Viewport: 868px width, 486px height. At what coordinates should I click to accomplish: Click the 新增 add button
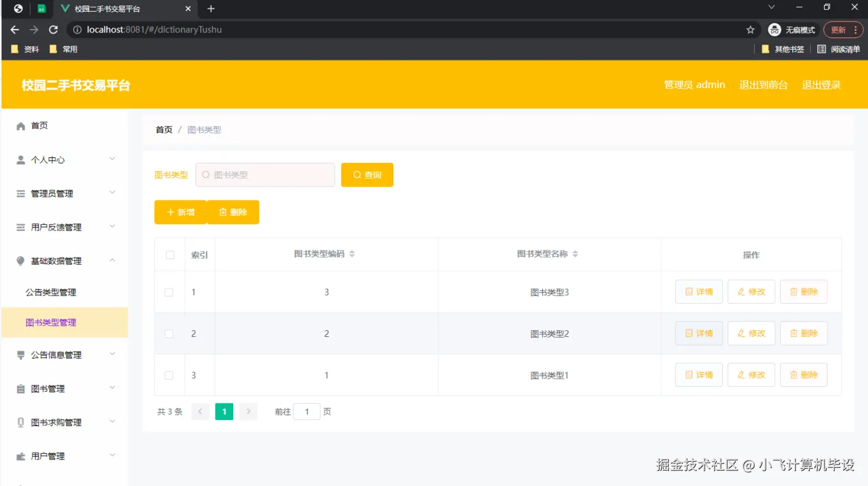(180, 212)
